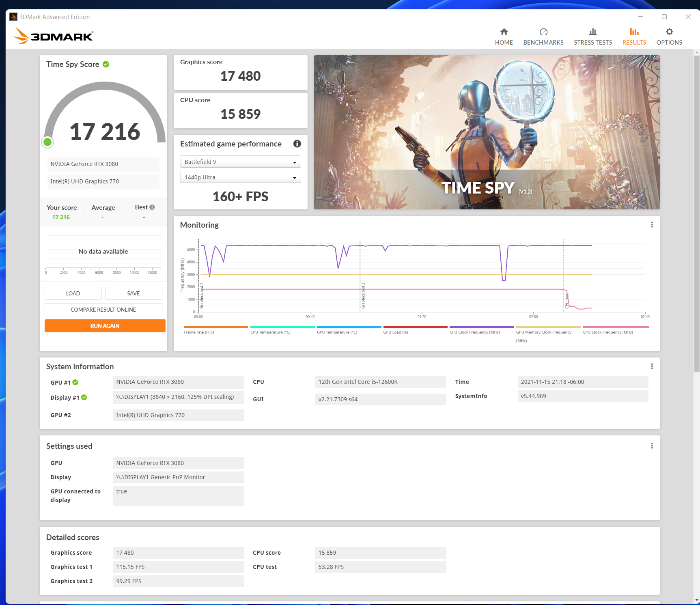Click the 160+ FPS estimate
The width and height of the screenshot is (700, 605).
[x=240, y=196]
